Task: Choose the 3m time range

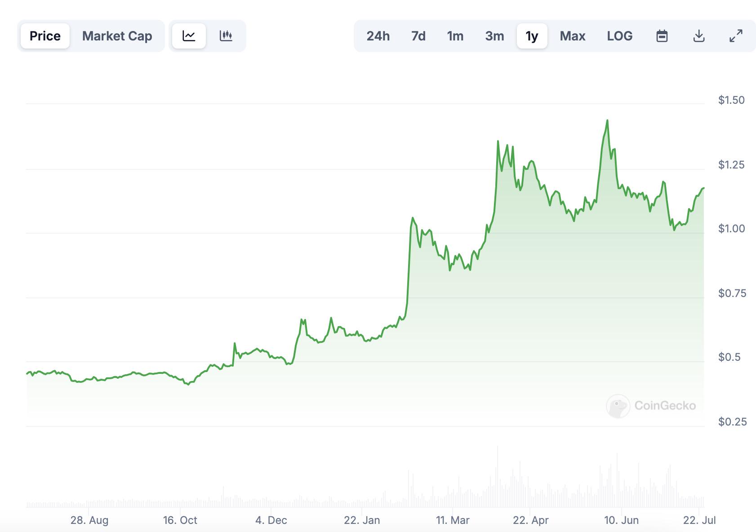Action: click(494, 36)
